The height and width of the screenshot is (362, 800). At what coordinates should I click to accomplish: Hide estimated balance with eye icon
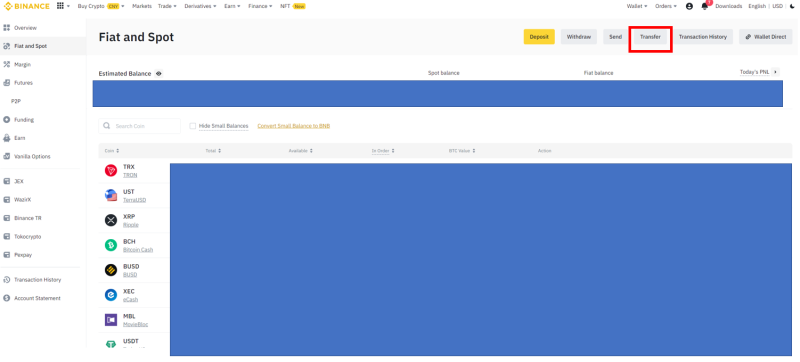pos(159,73)
